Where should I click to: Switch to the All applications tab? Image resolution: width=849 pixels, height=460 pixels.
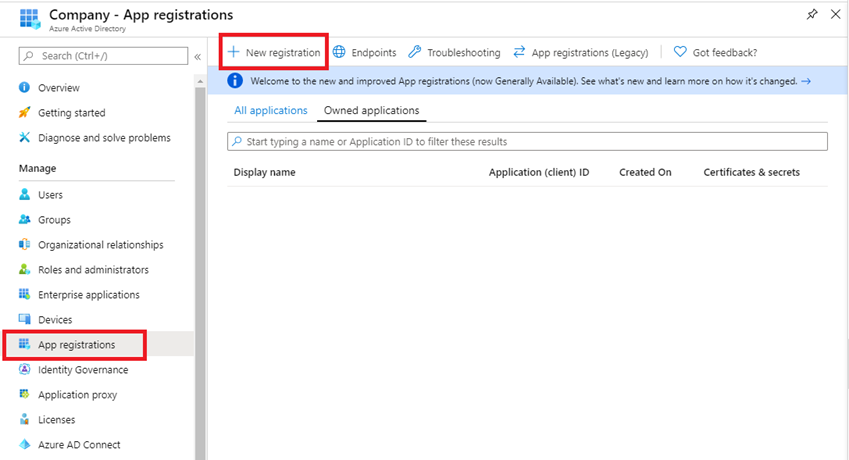coord(271,110)
